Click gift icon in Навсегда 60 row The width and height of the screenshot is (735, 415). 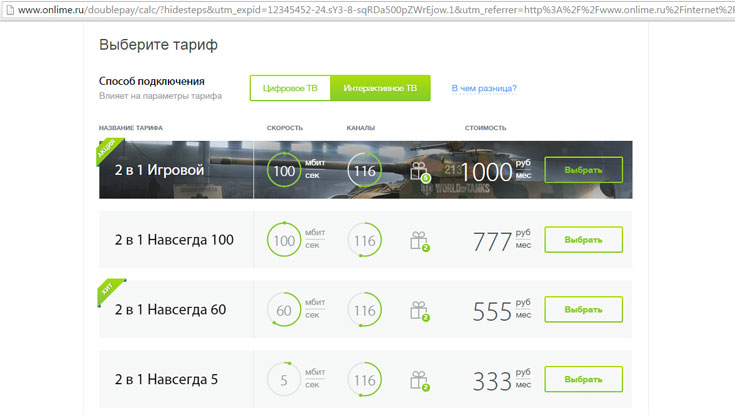[x=419, y=311]
